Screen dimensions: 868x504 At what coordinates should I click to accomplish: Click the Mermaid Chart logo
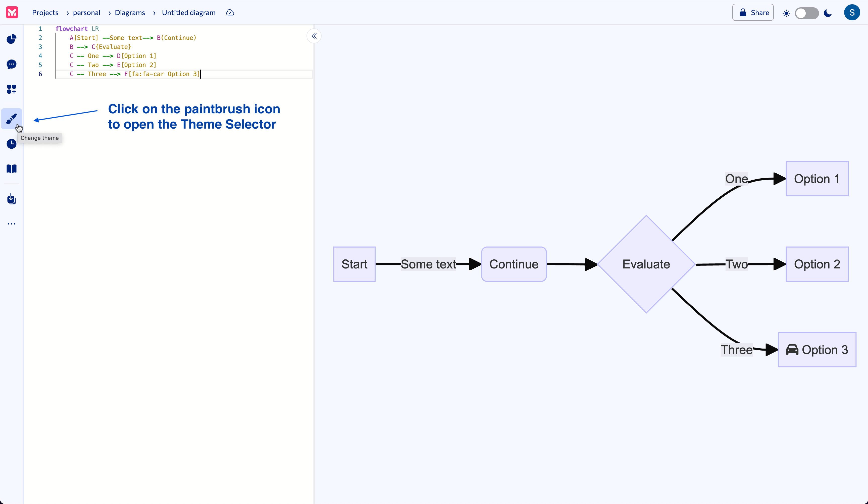pyautogui.click(x=12, y=12)
